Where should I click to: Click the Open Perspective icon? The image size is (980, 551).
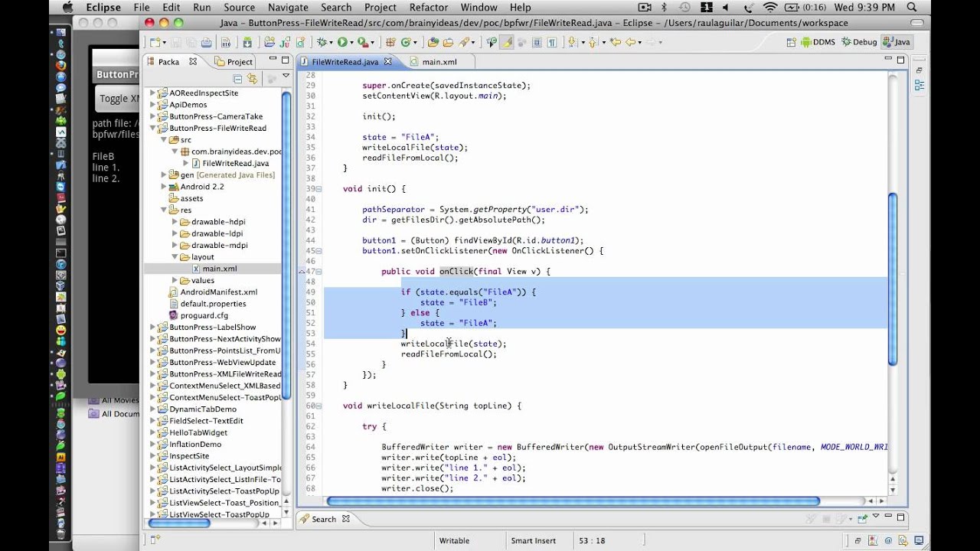(x=791, y=42)
